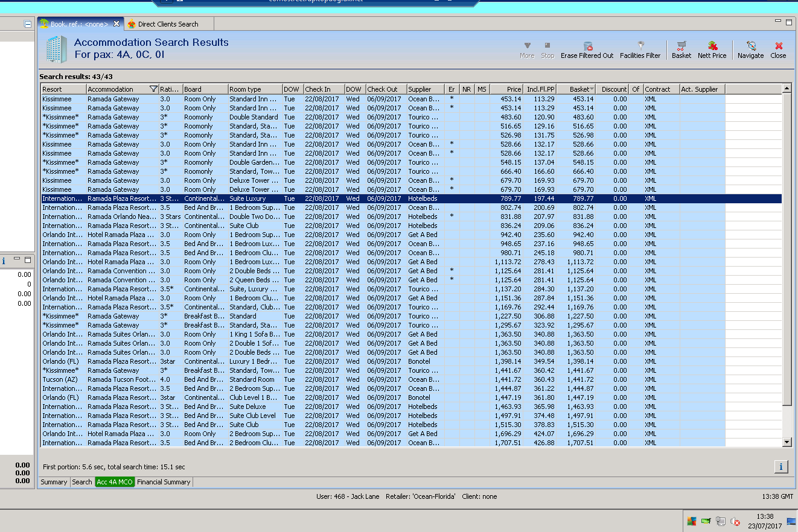The height and width of the screenshot is (532, 798).
Task: Open the Facilities Filter funnel tool
Action: point(640,49)
